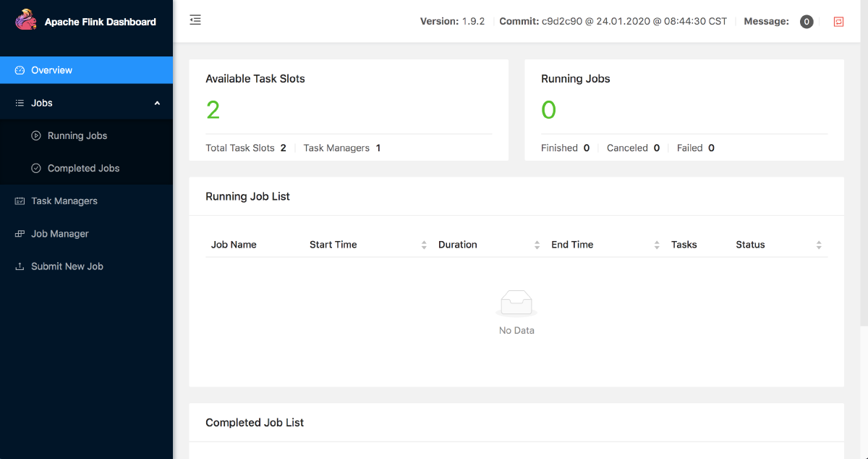868x459 pixels.
Task: Click the Job Name column header
Action: click(x=234, y=245)
